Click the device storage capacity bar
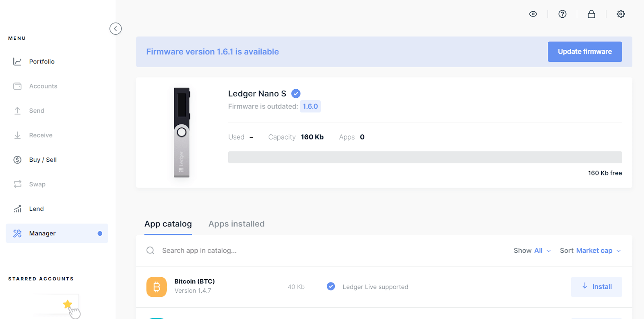Screen dimensions: 644x319 [x=425, y=157]
